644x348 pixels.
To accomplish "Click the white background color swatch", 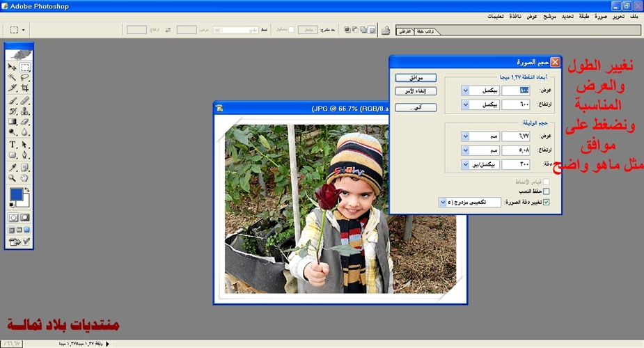I will coord(25,203).
